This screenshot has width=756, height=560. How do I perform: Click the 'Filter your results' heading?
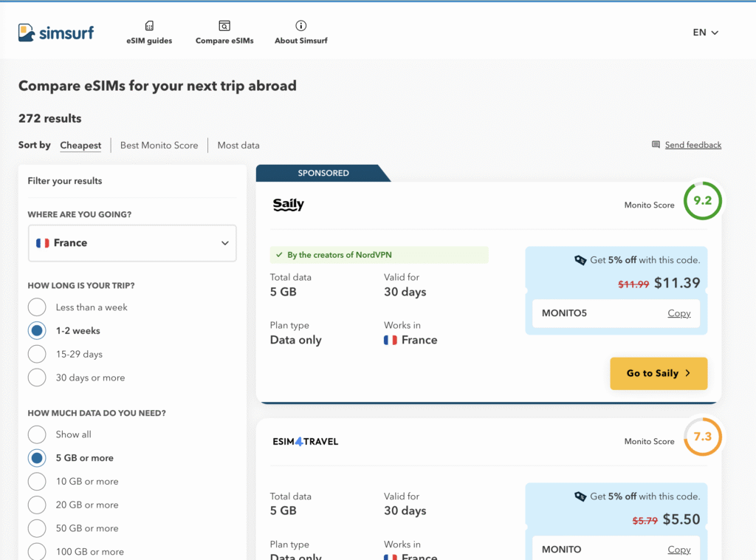pyautogui.click(x=65, y=181)
